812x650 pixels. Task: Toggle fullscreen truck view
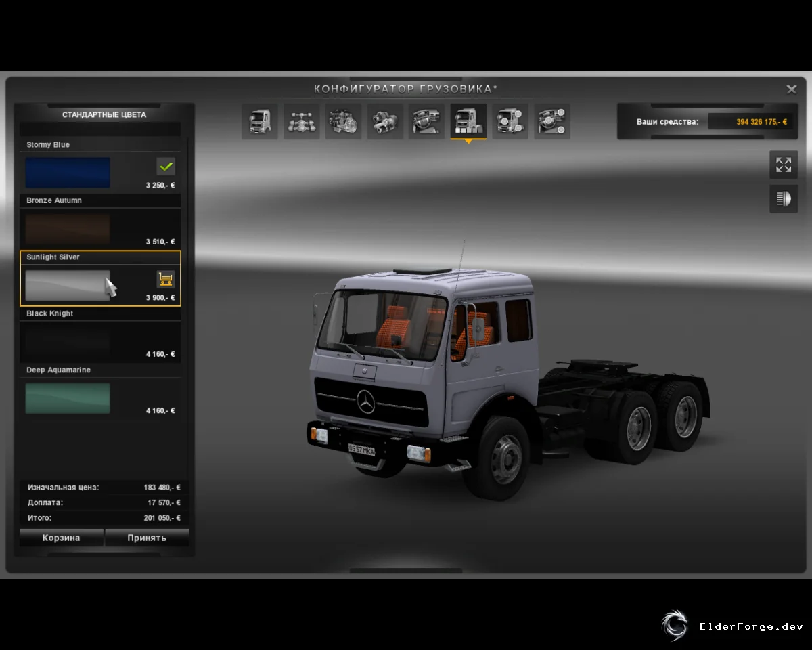point(784,165)
